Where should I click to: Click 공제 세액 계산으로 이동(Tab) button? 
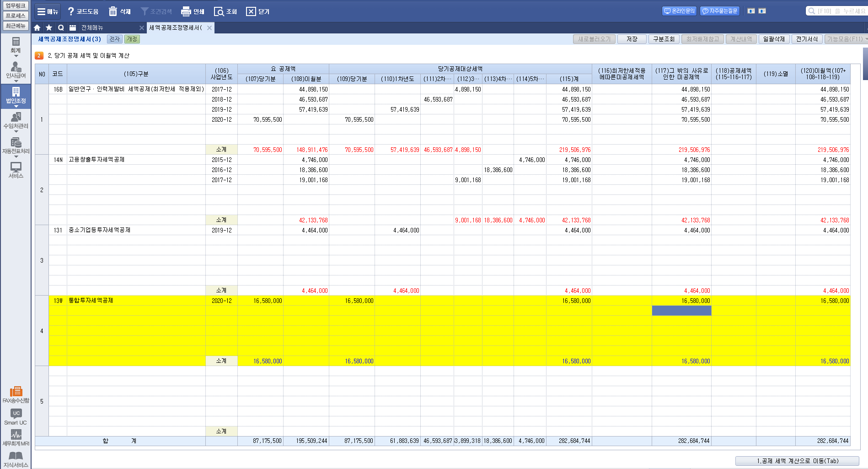797,461
